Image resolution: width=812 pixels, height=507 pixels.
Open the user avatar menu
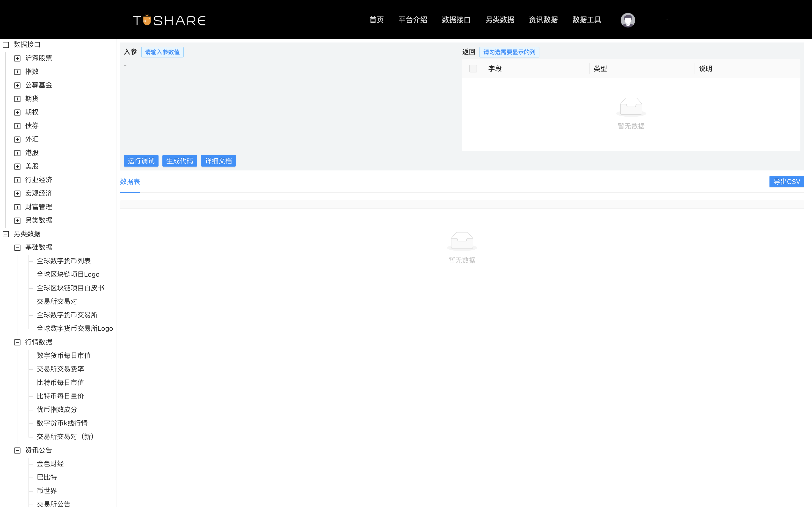[627, 20]
